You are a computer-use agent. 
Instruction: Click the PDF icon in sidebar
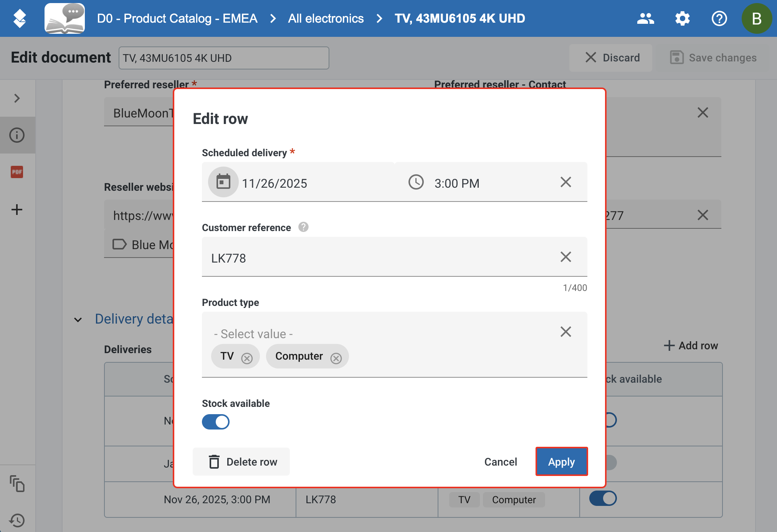click(17, 172)
